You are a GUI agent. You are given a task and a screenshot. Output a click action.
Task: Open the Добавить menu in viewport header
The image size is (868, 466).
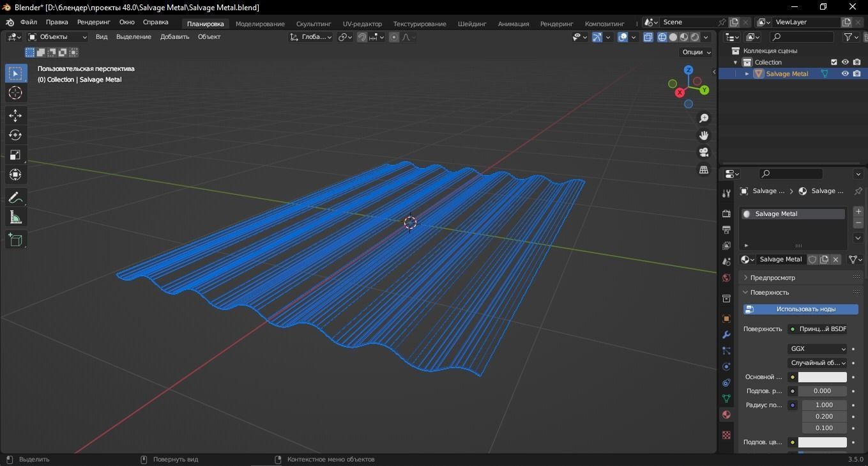tap(174, 37)
